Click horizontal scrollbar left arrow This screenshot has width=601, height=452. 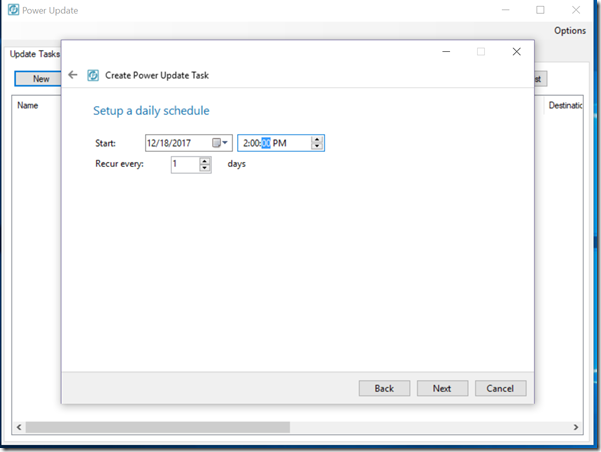point(19,427)
